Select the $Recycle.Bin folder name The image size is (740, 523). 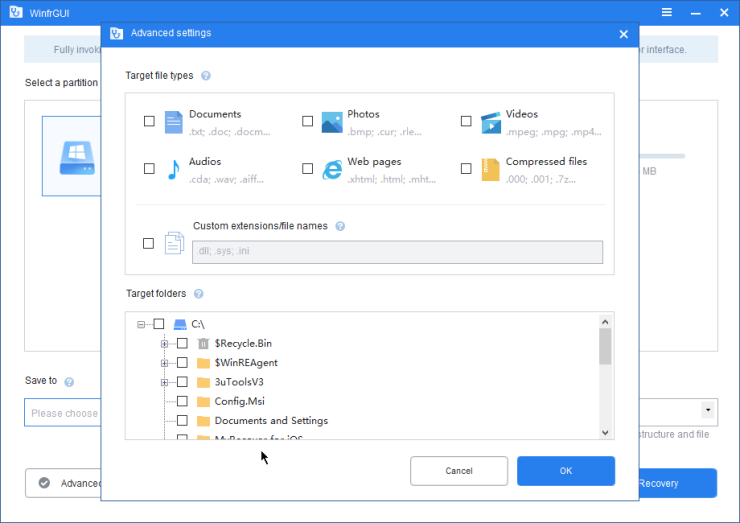click(243, 343)
